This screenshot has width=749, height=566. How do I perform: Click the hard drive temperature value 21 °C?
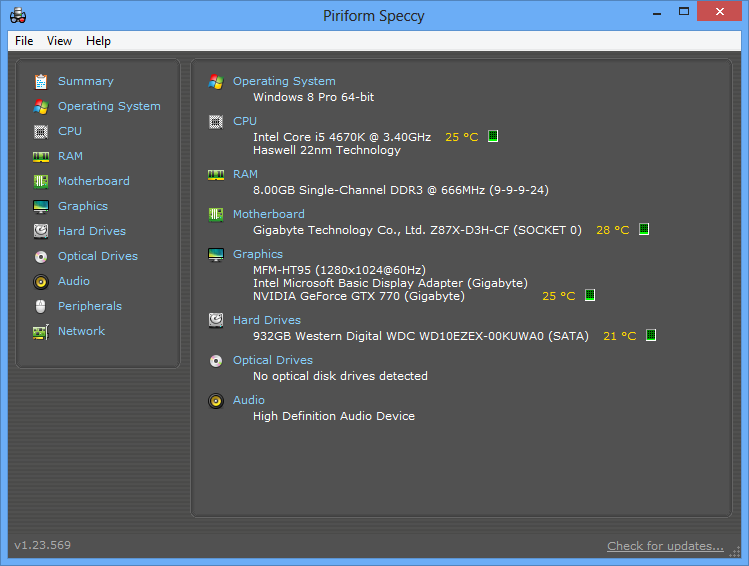point(620,336)
